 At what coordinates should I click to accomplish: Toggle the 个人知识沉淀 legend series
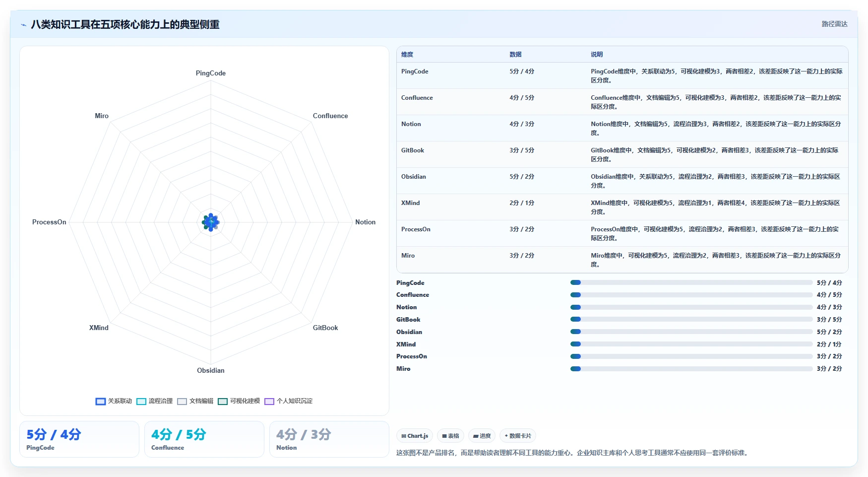(288, 401)
